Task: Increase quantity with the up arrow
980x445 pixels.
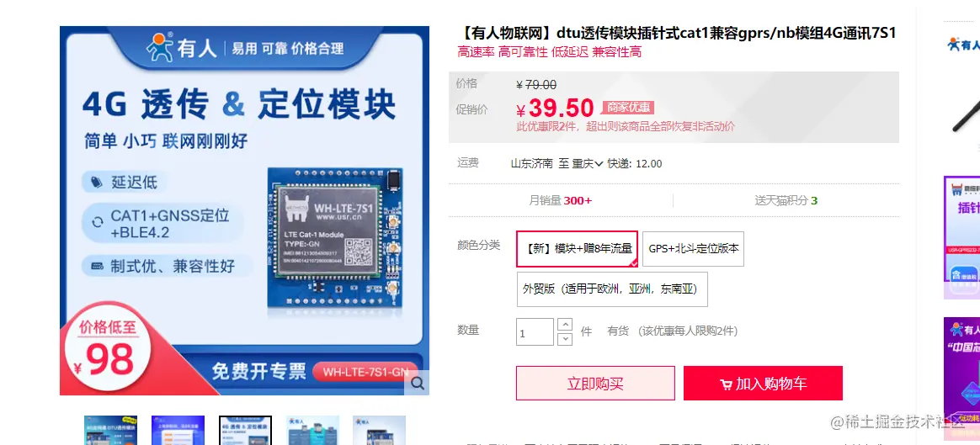Action: pyautogui.click(x=564, y=325)
